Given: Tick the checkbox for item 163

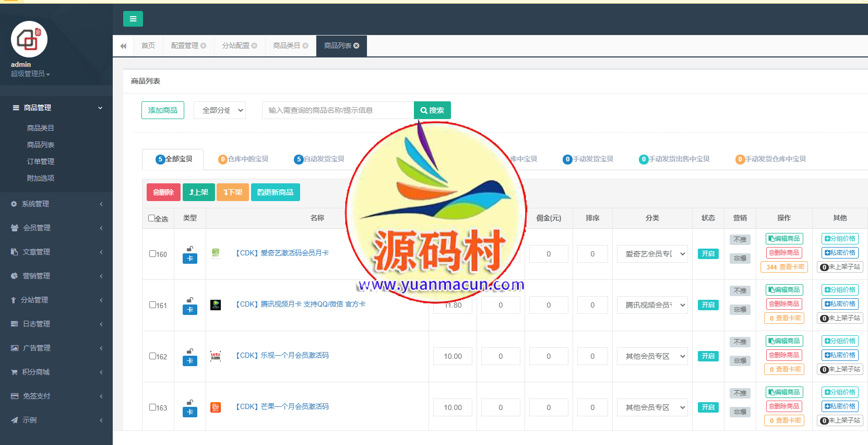Looking at the screenshot, I should pos(153,407).
